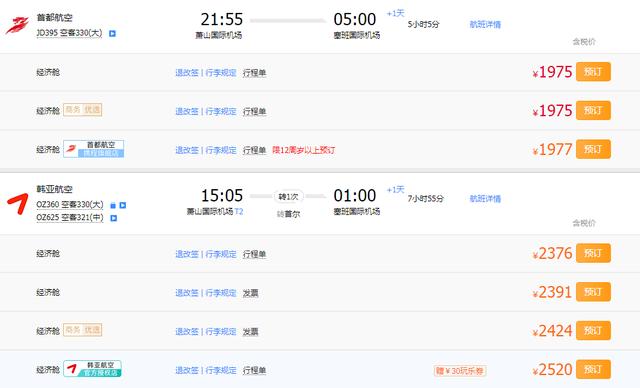Click the blue play icon beside JD395
The image size is (640, 388).
coord(112,33)
